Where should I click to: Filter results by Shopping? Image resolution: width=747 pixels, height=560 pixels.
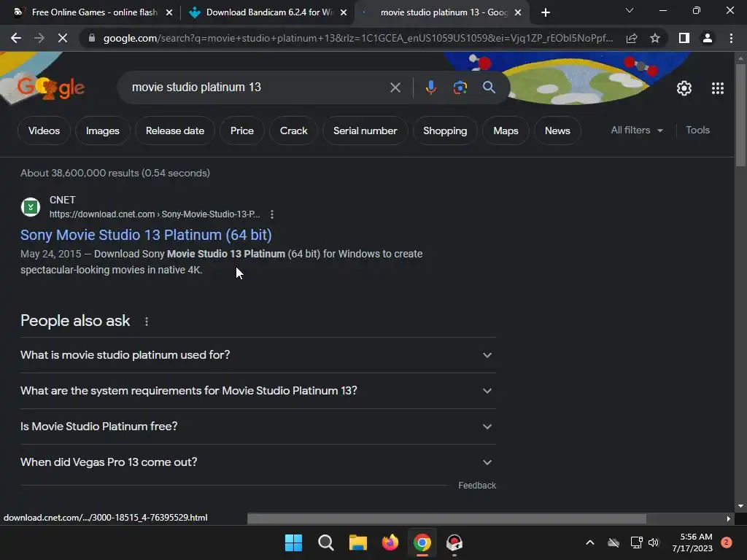point(445,131)
